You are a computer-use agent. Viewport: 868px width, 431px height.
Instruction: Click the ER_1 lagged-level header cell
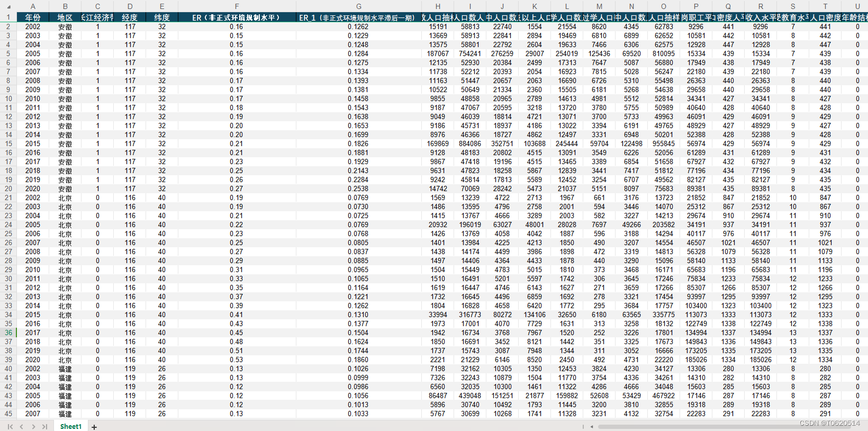click(358, 17)
